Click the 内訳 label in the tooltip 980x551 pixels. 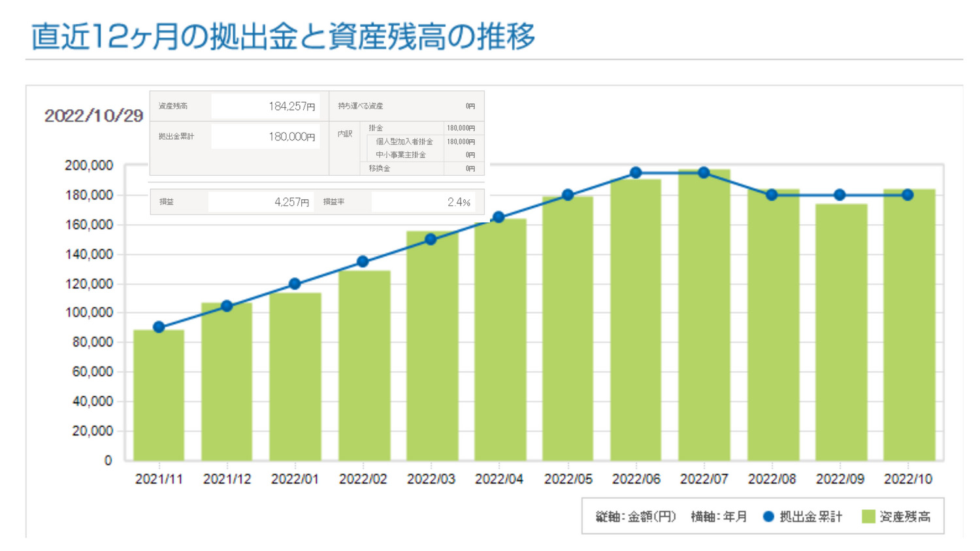pyautogui.click(x=345, y=134)
